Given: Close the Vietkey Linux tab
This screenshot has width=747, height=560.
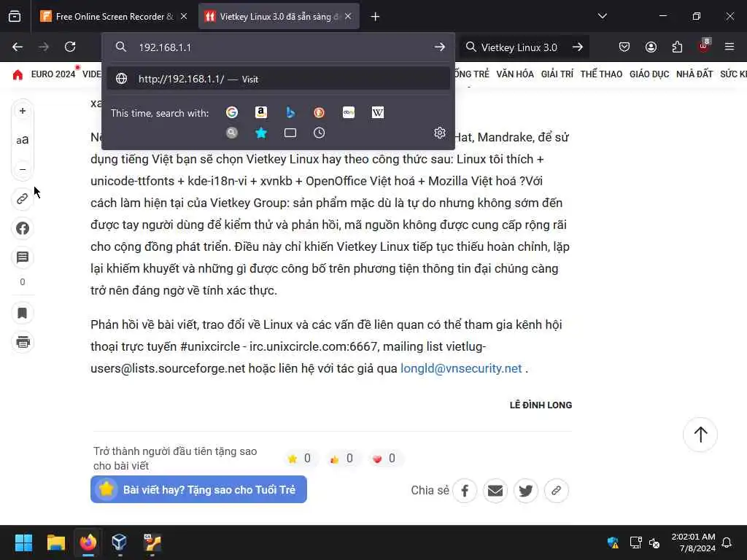Looking at the screenshot, I should coord(348,17).
